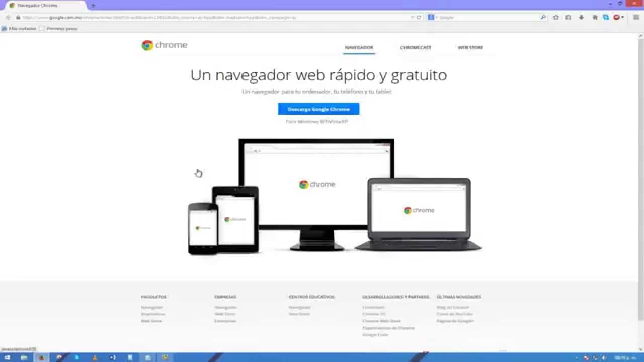Viewport: 644px width, 362px height.
Task: Open Web Store link under Empresas
Action: (225, 314)
